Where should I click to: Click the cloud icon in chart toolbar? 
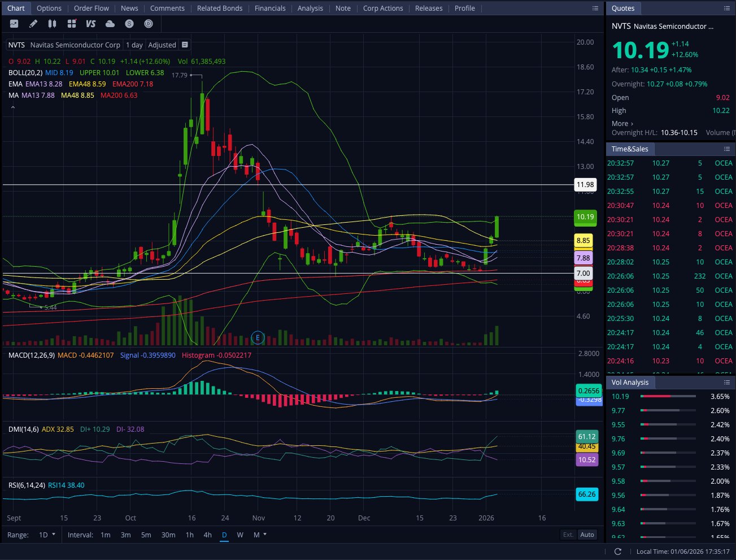pyautogui.click(x=110, y=24)
